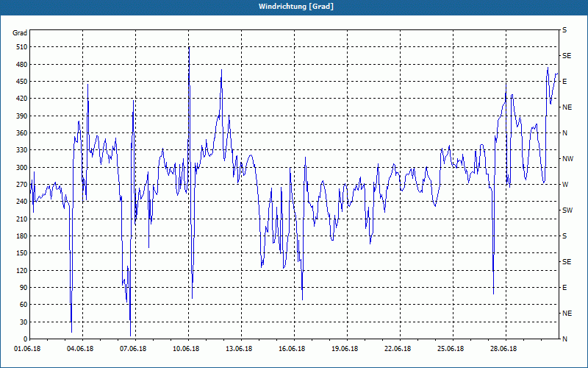Select the 120 y-axis value
Image resolution: width=588 pixels, height=368 pixels.
click(x=22, y=270)
